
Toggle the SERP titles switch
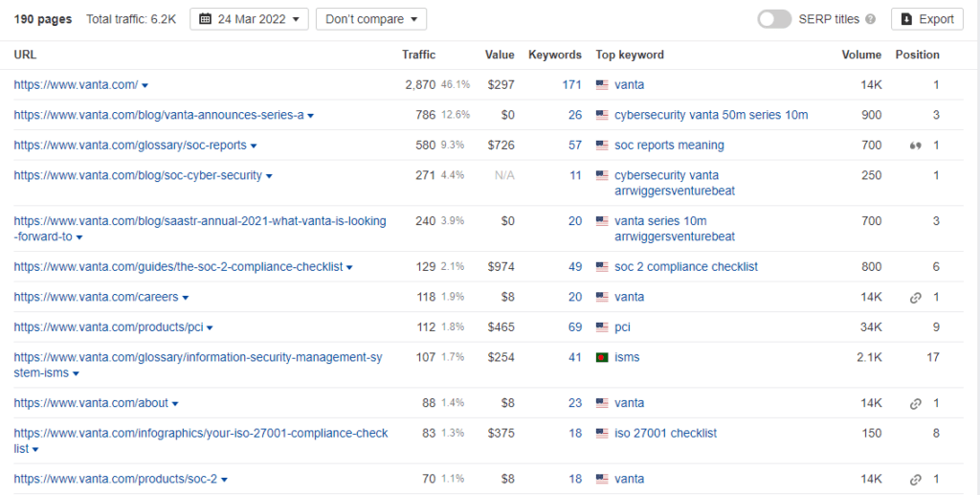[x=774, y=19]
